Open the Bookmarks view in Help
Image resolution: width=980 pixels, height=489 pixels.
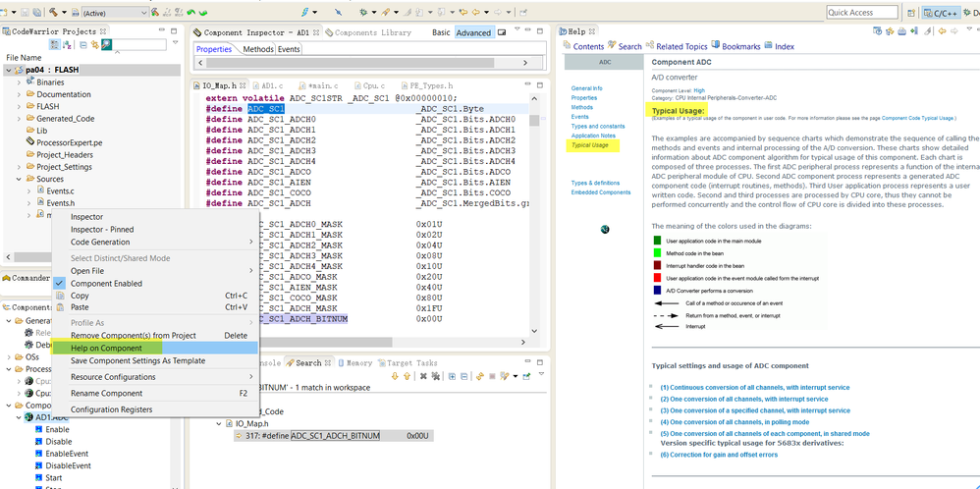coord(740,46)
